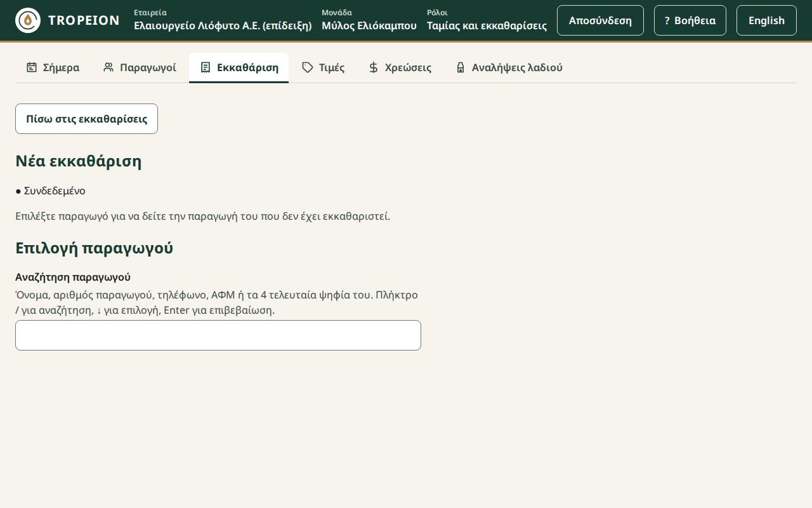Click the role text Ταμίας και εκκαθαρίσεις
Viewport: 812px width, 508px height.
[487, 26]
